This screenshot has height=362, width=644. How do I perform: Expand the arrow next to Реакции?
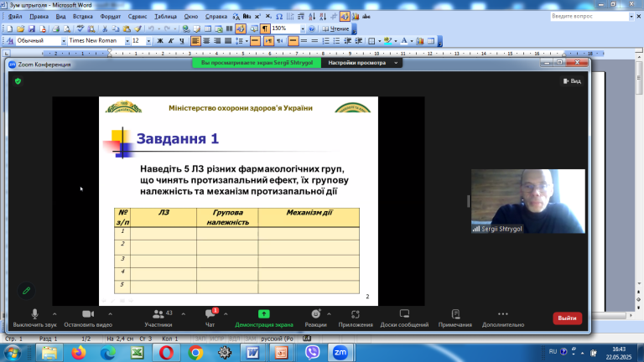[x=329, y=314]
